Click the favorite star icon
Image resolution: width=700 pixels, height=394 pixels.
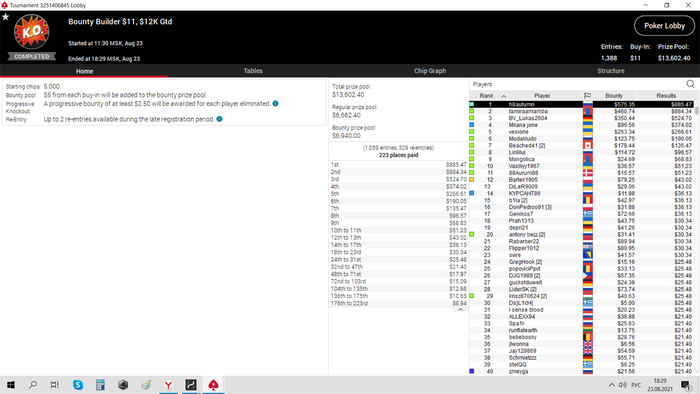click(x=5, y=17)
